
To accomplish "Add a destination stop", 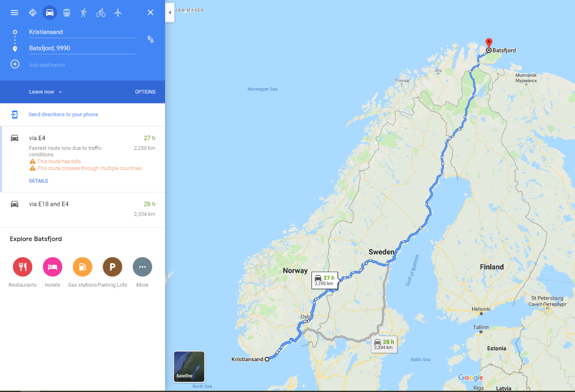I will point(47,65).
